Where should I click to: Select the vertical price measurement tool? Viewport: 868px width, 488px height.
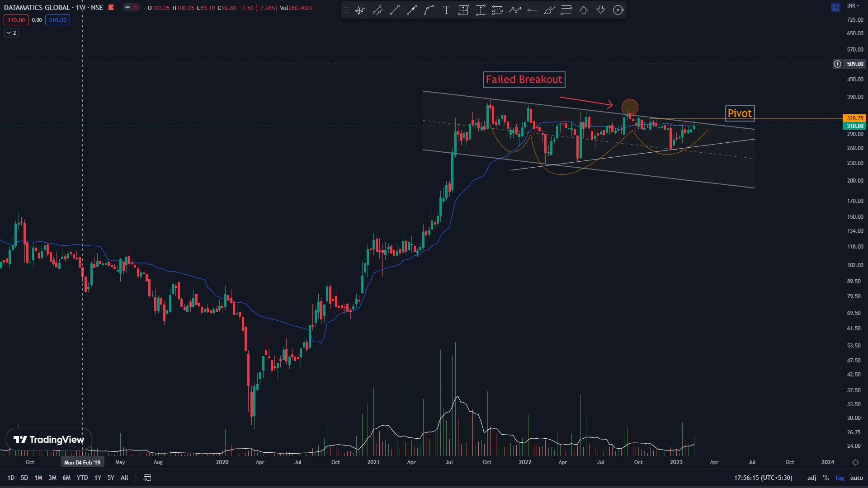(x=481, y=10)
